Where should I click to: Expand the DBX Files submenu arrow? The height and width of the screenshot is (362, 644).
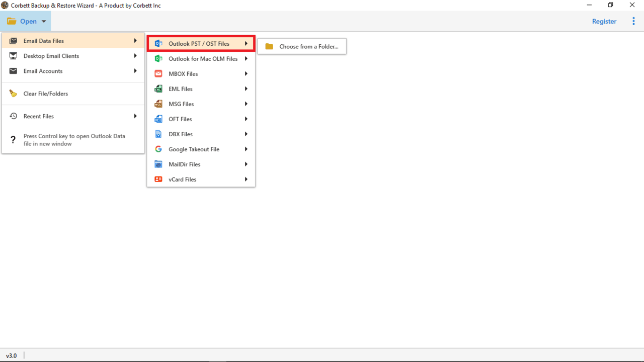[246, 134]
